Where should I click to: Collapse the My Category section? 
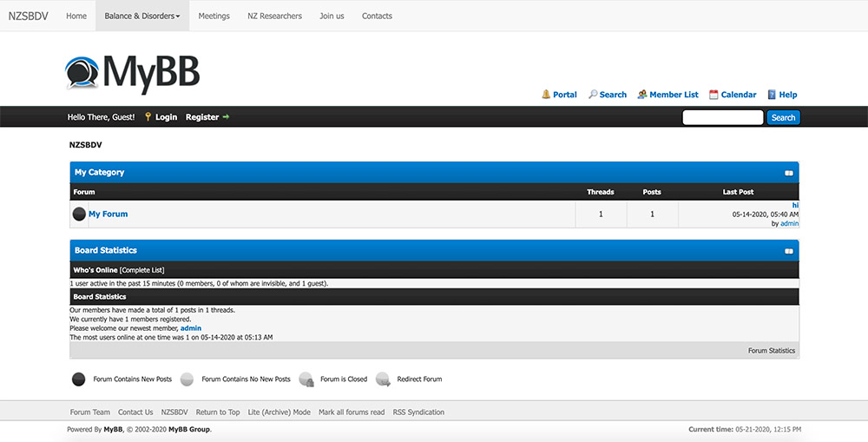pos(789,173)
